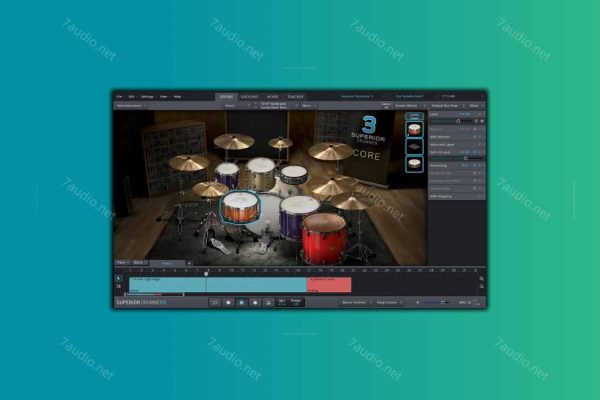The height and width of the screenshot is (400, 600).
Task: Expand the Voice and Layer section
Action: click(457, 144)
